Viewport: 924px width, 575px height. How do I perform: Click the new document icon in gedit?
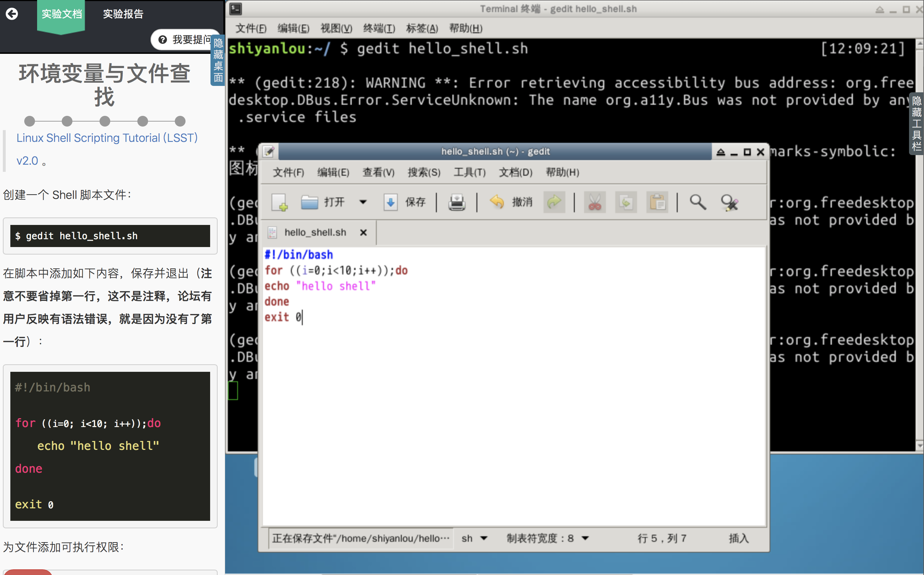[280, 202]
